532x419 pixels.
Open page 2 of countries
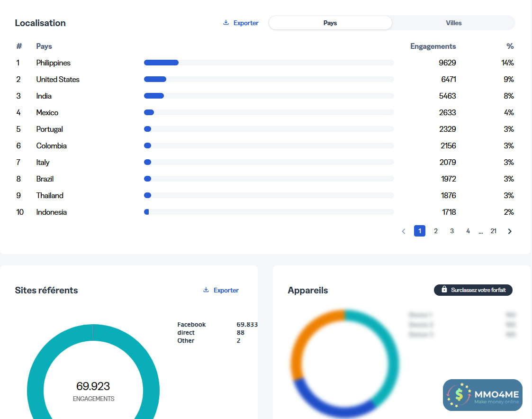click(436, 231)
